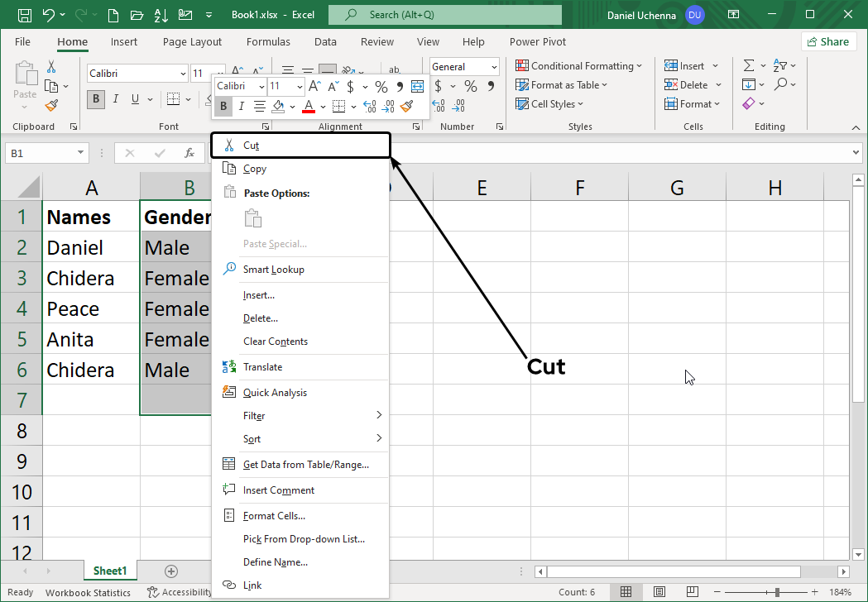This screenshot has height=602, width=868.
Task: Expand the Sort submenu
Action: (252, 438)
